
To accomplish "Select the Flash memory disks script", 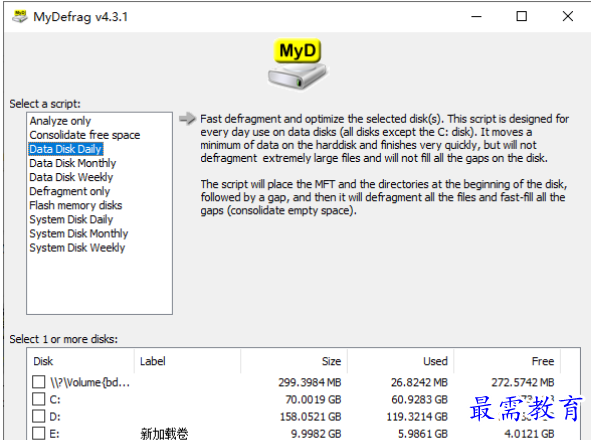I will click(x=76, y=205).
